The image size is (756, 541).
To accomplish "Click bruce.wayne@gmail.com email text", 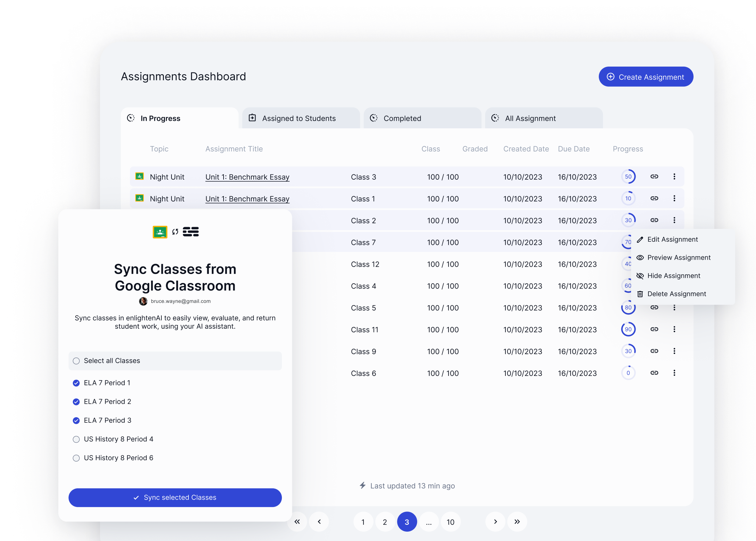I will (180, 301).
